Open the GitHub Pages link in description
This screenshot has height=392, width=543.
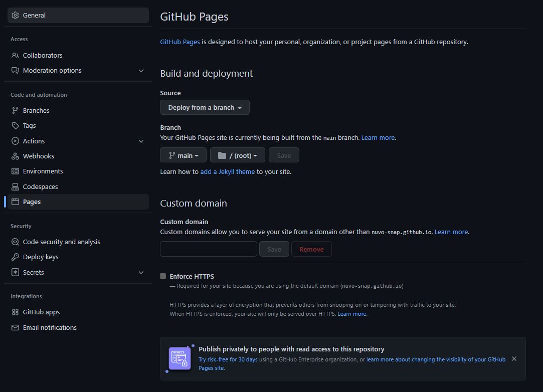coord(179,42)
